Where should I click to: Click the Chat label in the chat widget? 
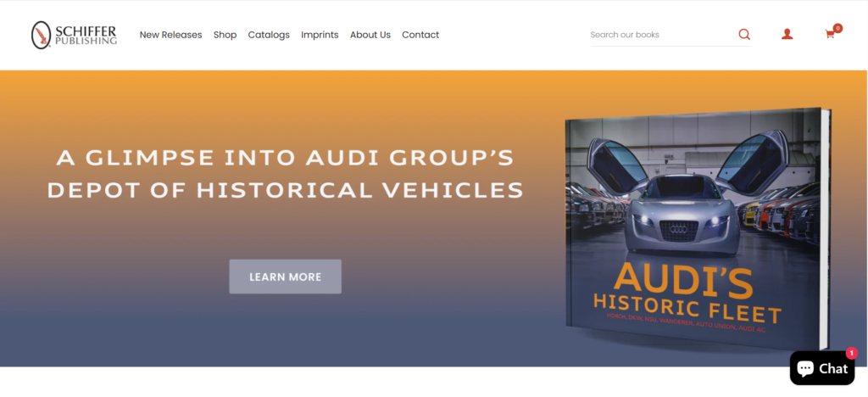point(833,368)
